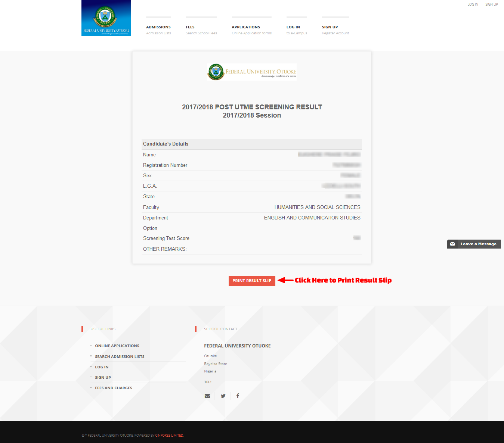Click the email envelope icon in footer
Image resolution: width=504 pixels, height=443 pixels.
(x=207, y=396)
